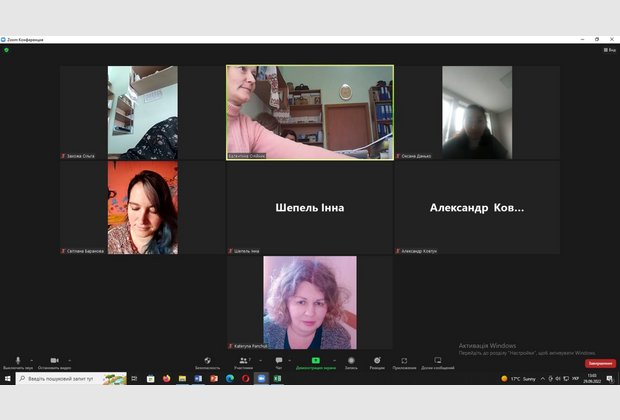The image size is (620, 420).
Task: Select Катерина Panchuk's video tile
Action: [310, 302]
